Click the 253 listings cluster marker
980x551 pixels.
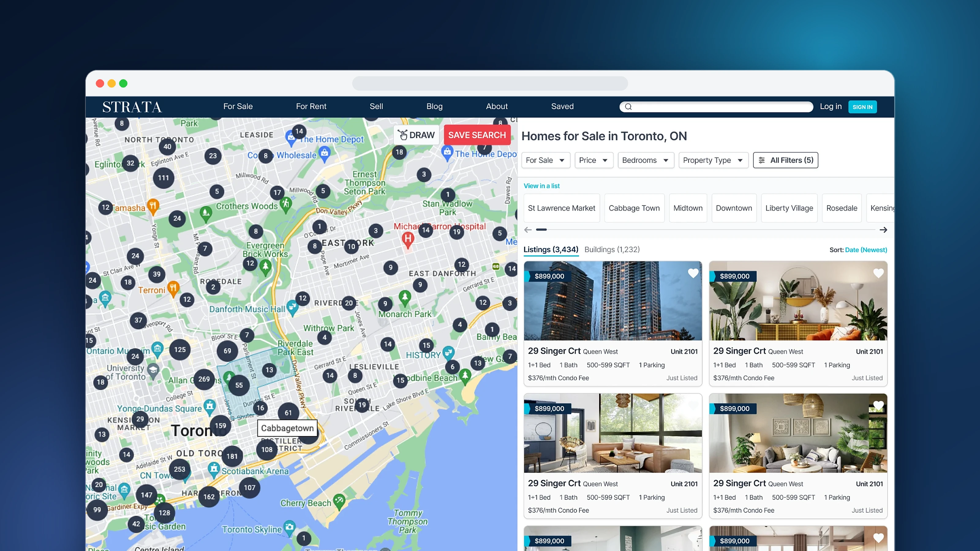point(179,469)
